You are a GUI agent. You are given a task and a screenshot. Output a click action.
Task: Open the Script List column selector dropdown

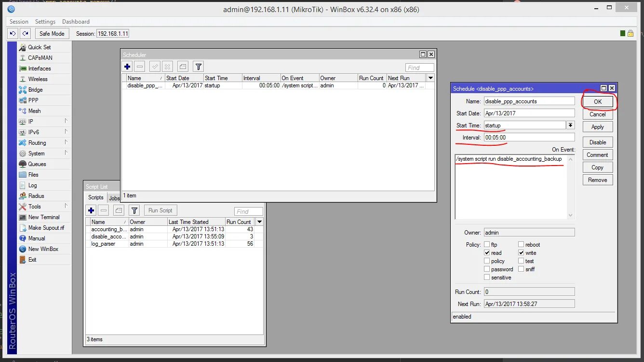(x=260, y=222)
